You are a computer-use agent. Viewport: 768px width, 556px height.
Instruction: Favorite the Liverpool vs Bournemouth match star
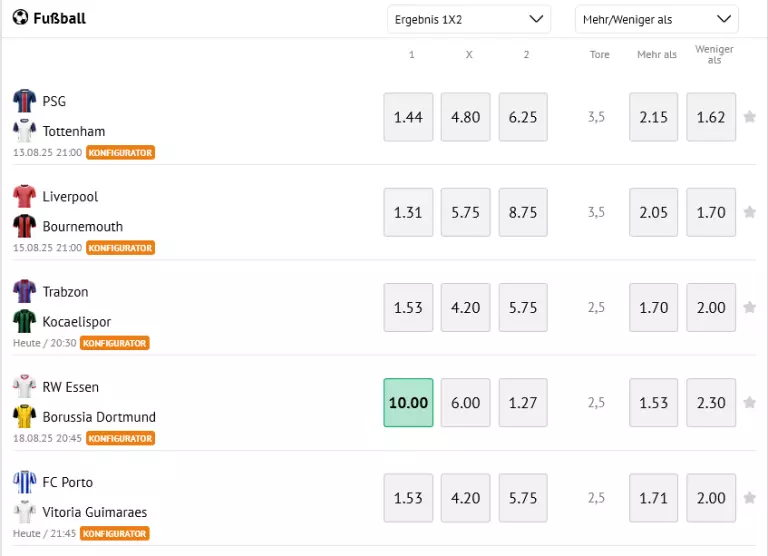click(749, 212)
